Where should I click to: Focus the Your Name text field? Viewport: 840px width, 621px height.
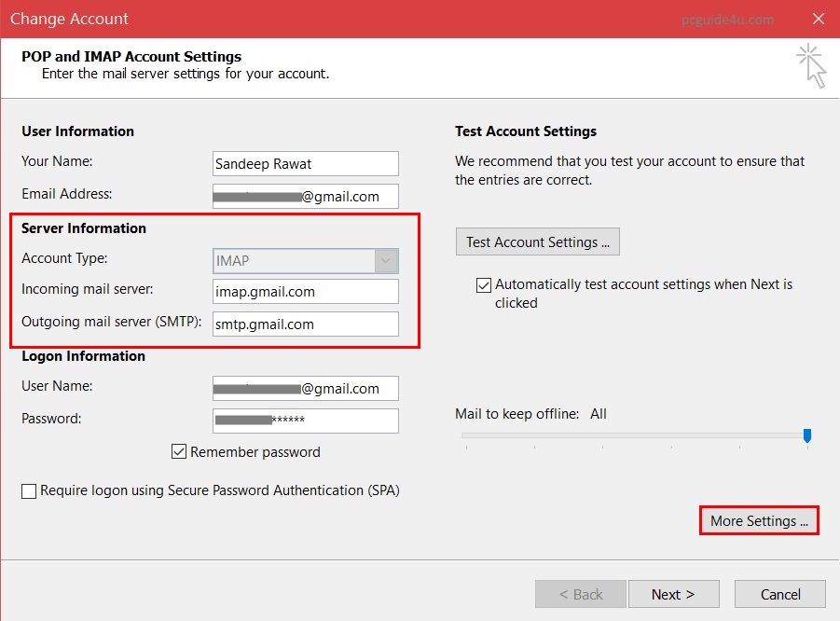pos(306,164)
